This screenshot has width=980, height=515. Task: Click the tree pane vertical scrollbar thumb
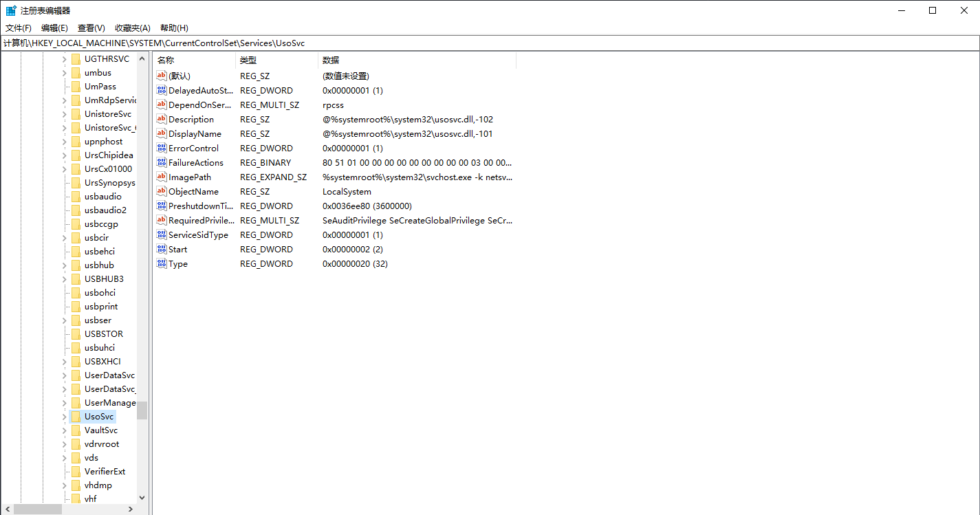click(142, 410)
